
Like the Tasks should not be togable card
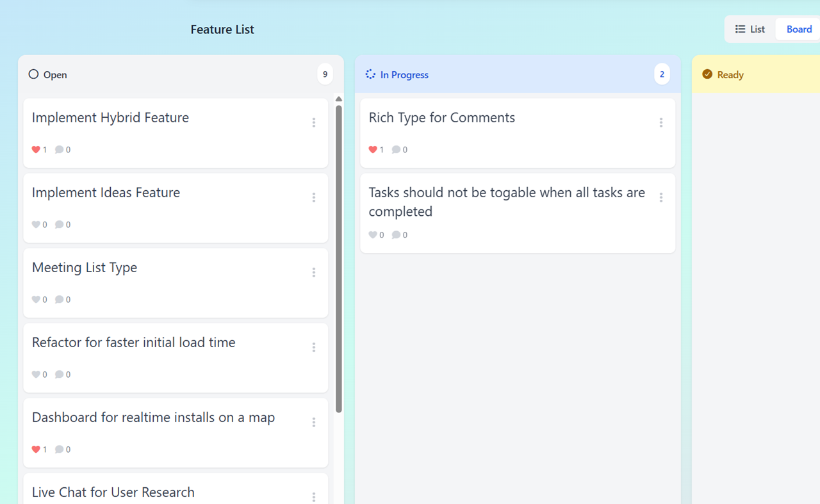(373, 235)
